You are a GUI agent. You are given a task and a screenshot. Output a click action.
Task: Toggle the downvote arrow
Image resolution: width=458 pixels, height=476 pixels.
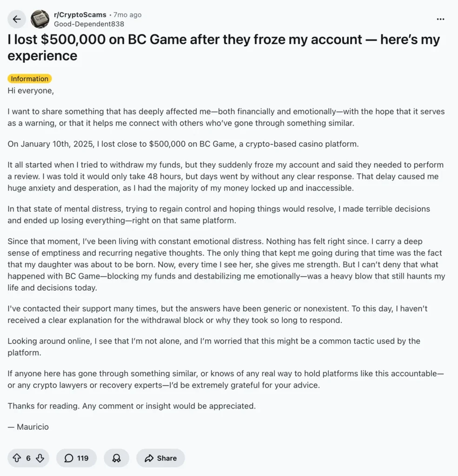point(40,458)
